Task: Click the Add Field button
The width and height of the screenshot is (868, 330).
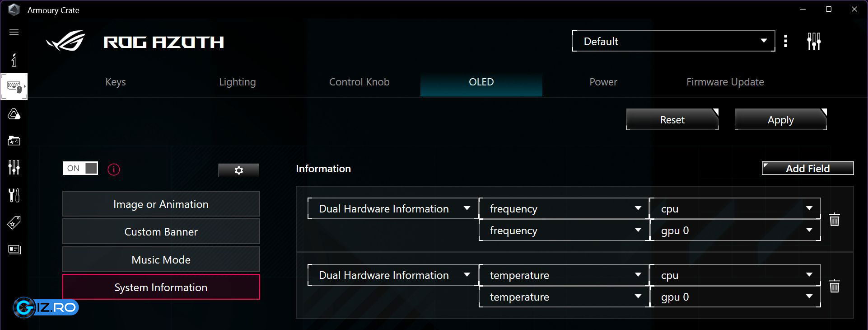Action: [x=807, y=169]
